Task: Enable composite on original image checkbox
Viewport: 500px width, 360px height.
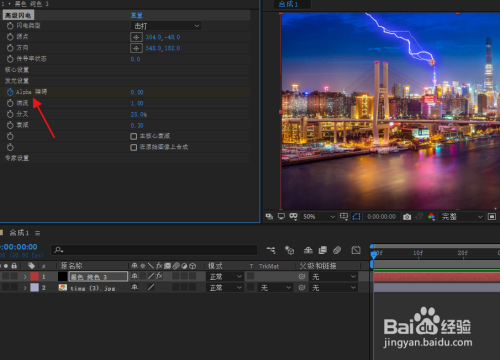Action: (x=134, y=147)
